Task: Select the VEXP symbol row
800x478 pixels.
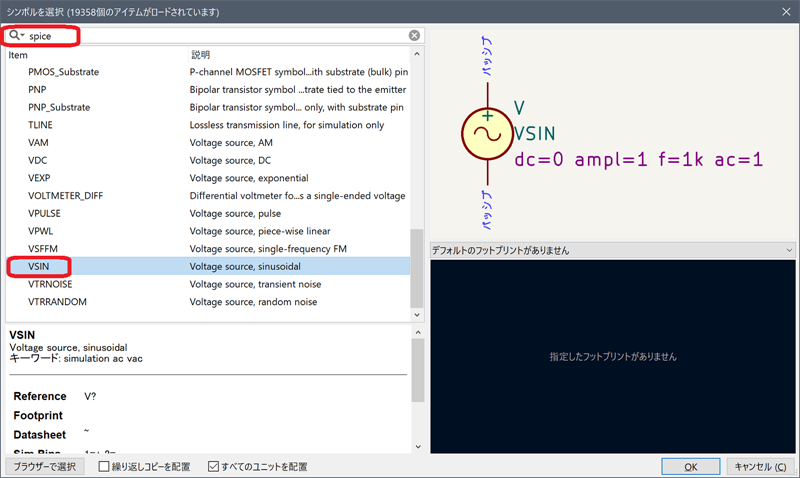Action: click(x=208, y=178)
